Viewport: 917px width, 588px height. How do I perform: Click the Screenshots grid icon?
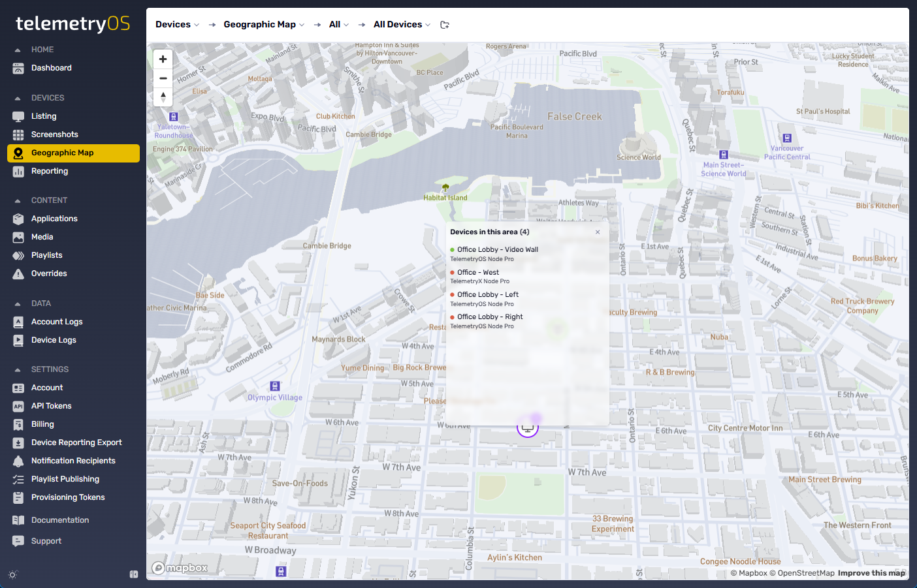coord(18,134)
